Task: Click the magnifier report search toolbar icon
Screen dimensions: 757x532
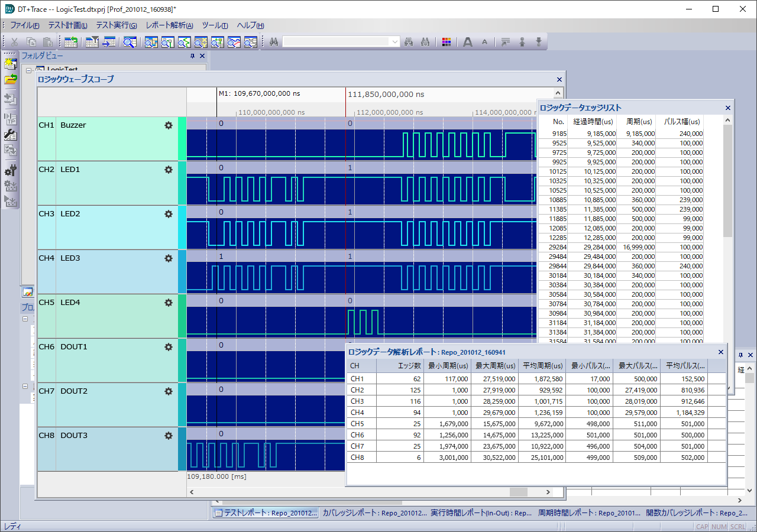Action: coord(130,42)
